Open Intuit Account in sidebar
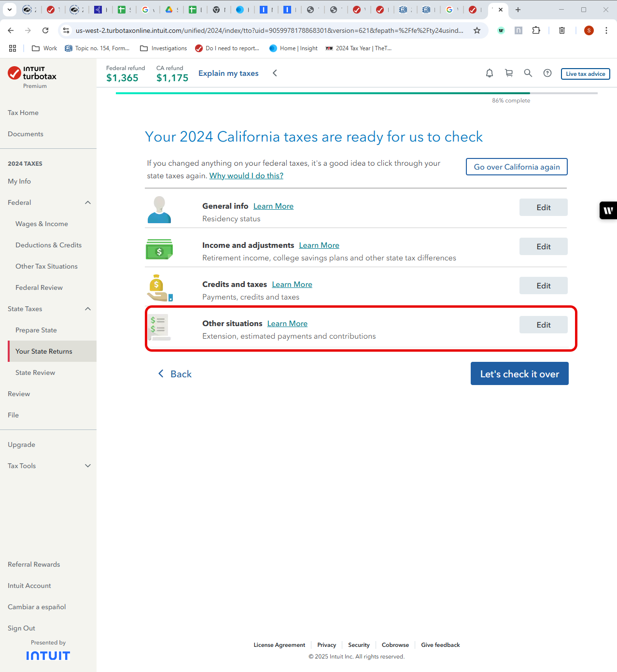This screenshot has height=672, width=617. pyautogui.click(x=29, y=586)
